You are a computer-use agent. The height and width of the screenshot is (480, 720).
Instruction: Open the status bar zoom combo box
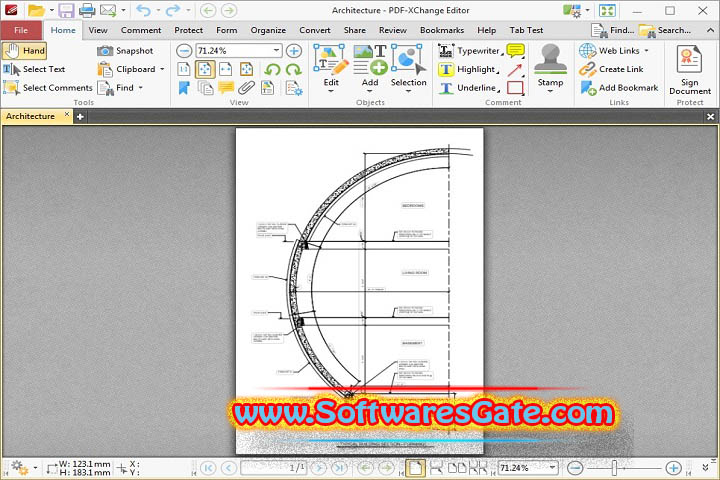(528, 468)
